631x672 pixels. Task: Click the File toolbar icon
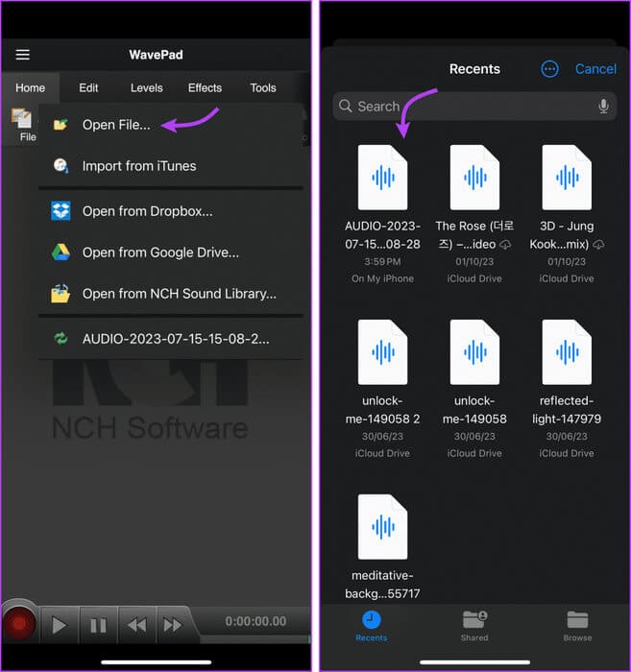click(x=24, y=125)
